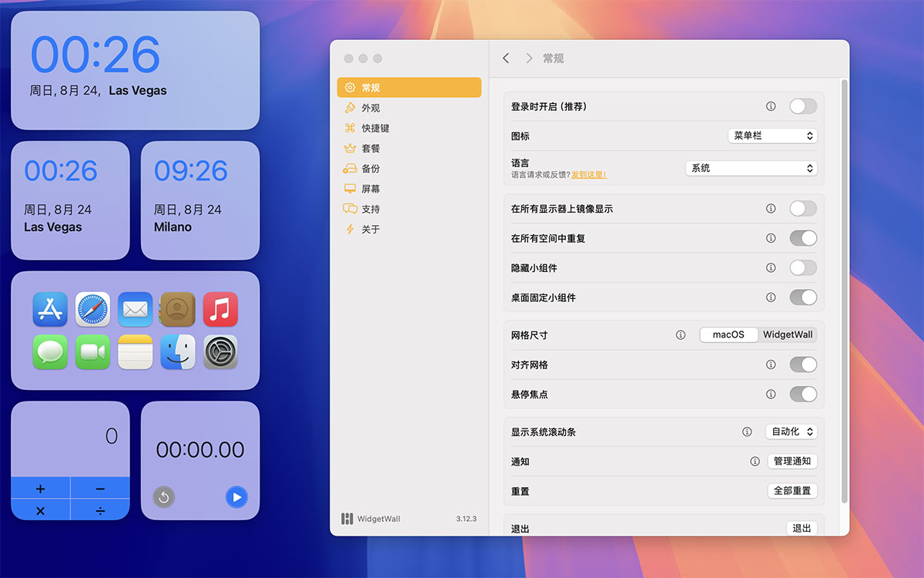Select WidgetWall grid size option
This screenshot has height=578, width=924.
point(788,334)
